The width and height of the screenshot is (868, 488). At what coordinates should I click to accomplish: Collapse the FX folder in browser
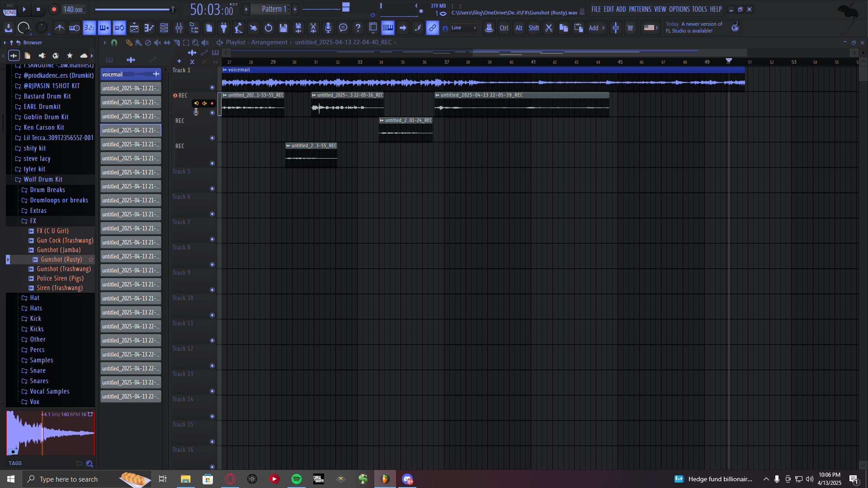click(x=33, y=221)
